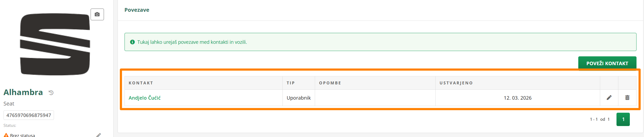Go to pagination page 1
Image resolution: width=644 pixels, height=137 pixels.
tap(623, 119)
